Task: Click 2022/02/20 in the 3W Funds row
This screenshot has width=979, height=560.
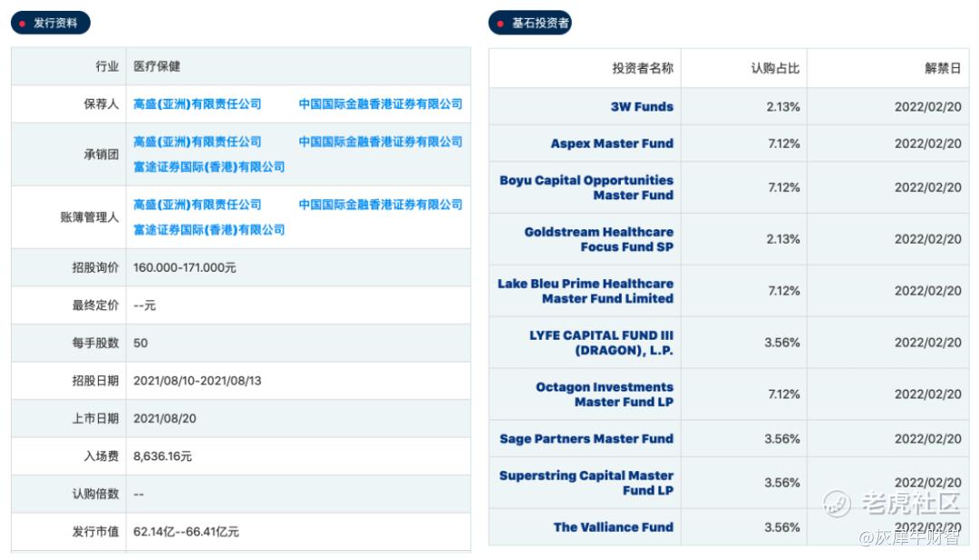Action: [x=928, y=107]
